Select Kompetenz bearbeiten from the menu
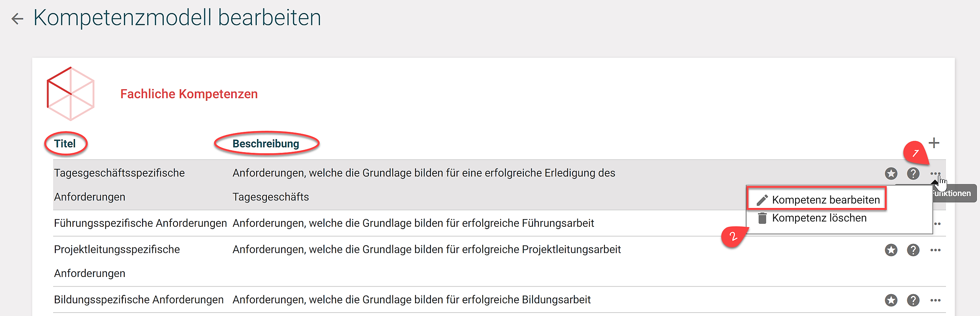 pyautogui.click(x=825, y=200)
